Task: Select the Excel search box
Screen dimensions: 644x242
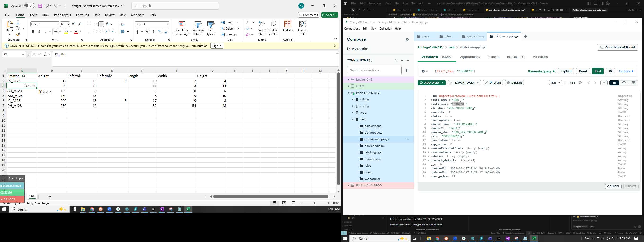Action: [175, 6]
